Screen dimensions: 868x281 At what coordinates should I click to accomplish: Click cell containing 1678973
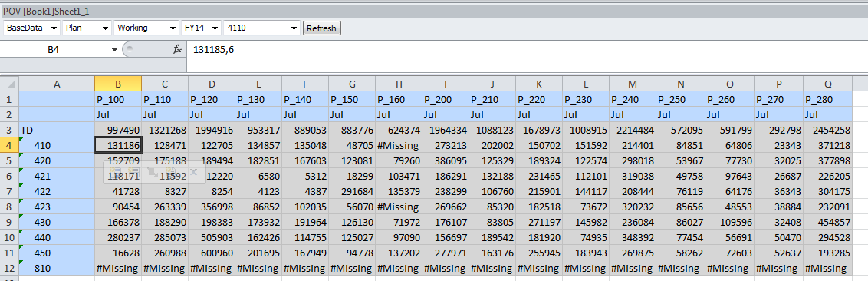[x=539, y=130]
